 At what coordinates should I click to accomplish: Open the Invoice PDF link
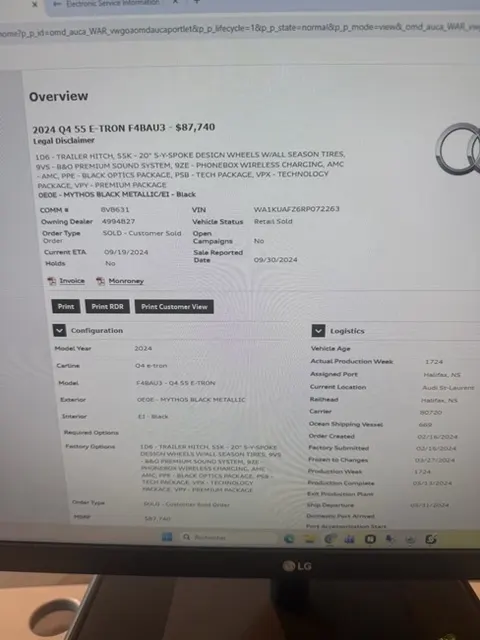point(72,281)
